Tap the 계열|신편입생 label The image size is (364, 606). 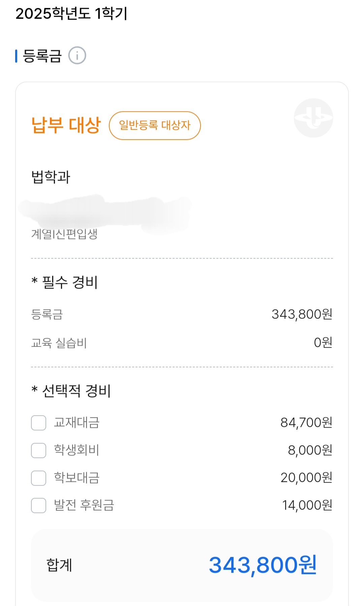click(64, 234)
